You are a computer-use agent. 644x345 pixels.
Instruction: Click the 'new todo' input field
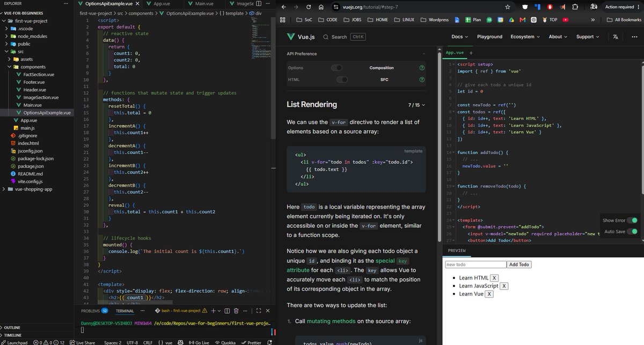click(475, 264)
